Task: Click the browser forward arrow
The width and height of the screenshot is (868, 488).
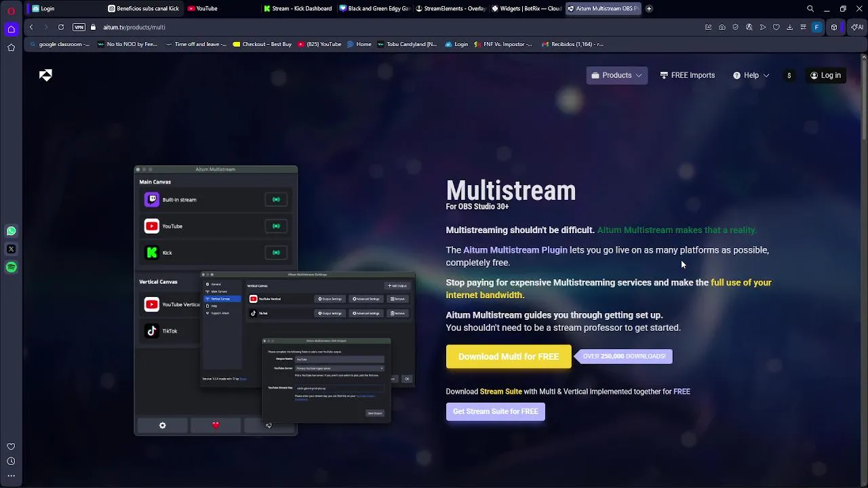Action: pos(46,27)
